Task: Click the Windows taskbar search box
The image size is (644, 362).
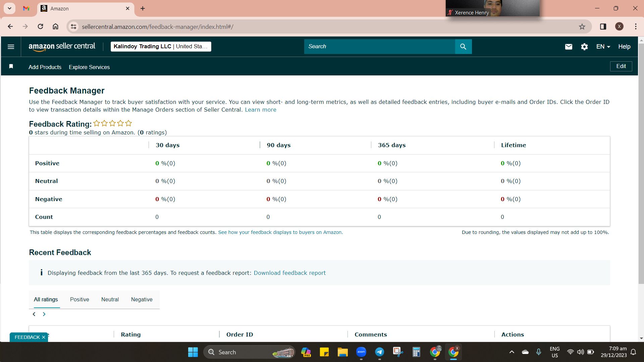Action: [249, 352]
